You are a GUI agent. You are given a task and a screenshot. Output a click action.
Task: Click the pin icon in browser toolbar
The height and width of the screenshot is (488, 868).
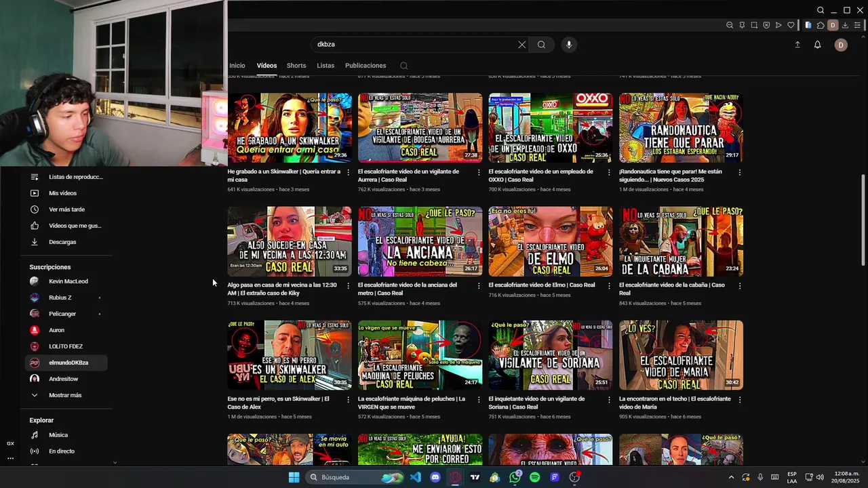coord(742,25)
